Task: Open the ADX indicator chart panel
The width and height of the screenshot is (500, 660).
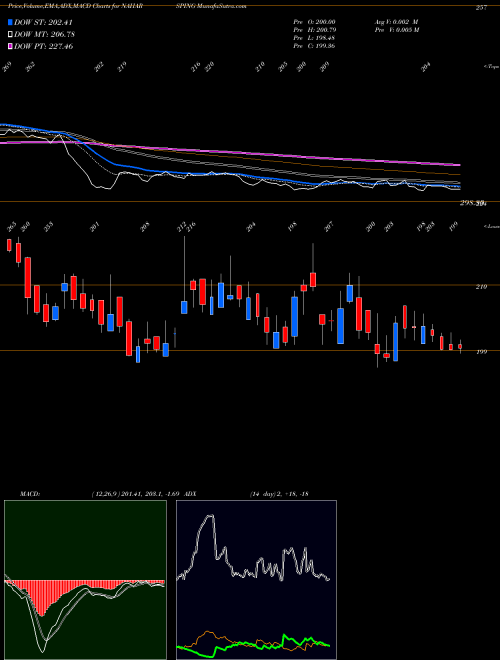Action: [256, 580]
